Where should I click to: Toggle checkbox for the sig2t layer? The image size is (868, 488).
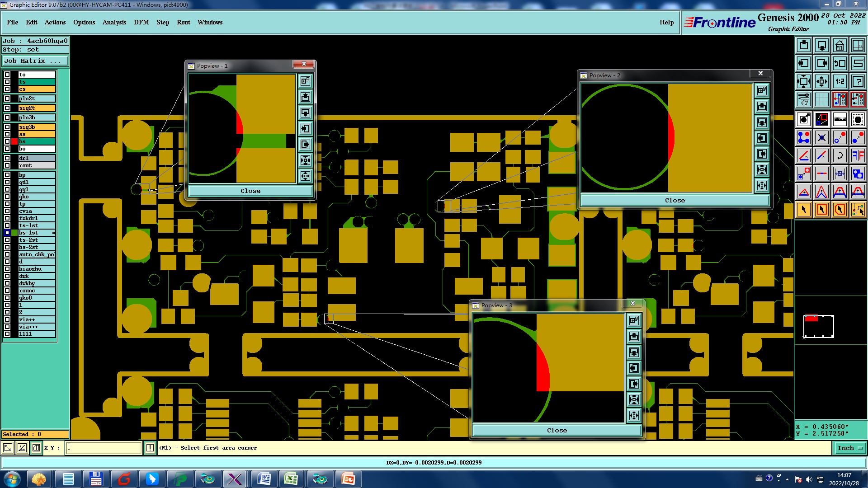(7, 108)
